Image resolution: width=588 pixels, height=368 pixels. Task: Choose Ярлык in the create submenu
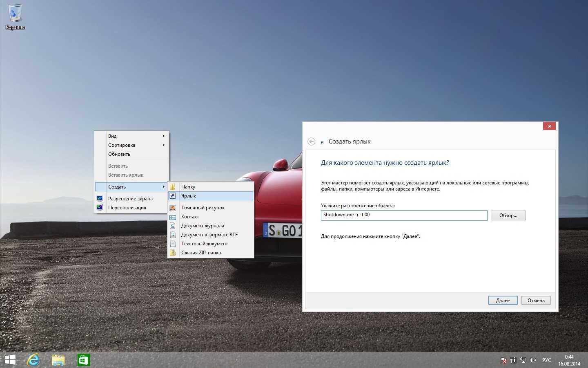(x=189, y=196)
